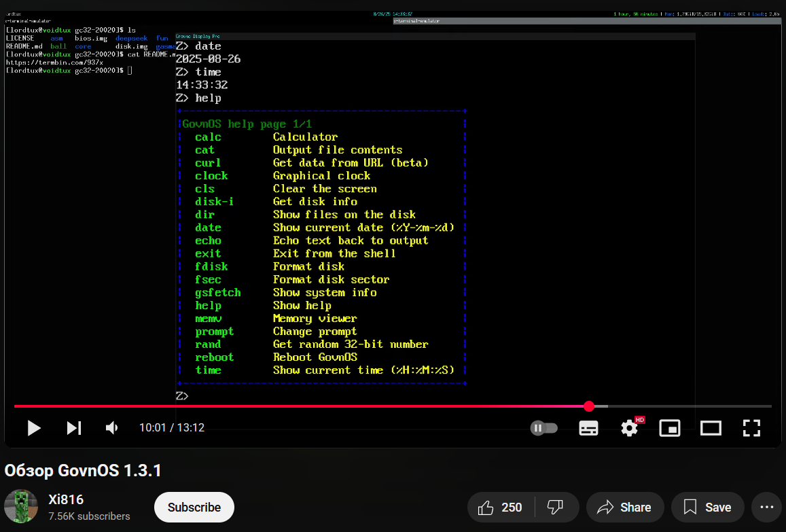The width and height of the screenshot is (786, 532).
Task: Click the 'fdisk' command in help list
Action: (211, 267)
